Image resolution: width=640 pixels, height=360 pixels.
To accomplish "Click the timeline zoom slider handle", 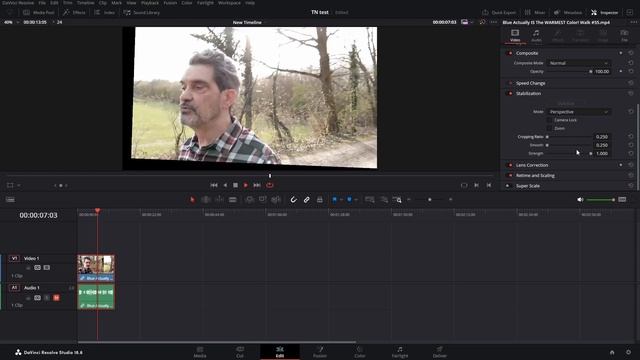I will click(x=429, y=200).
